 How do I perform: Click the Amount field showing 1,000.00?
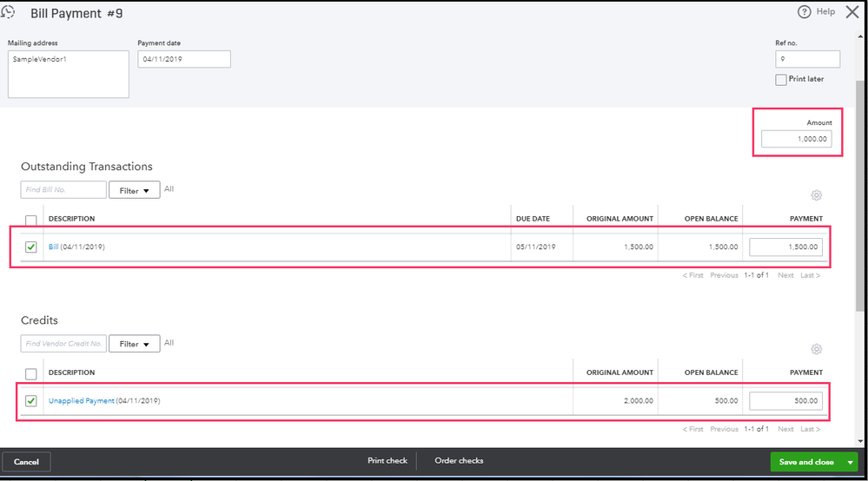tap(796, 139)
